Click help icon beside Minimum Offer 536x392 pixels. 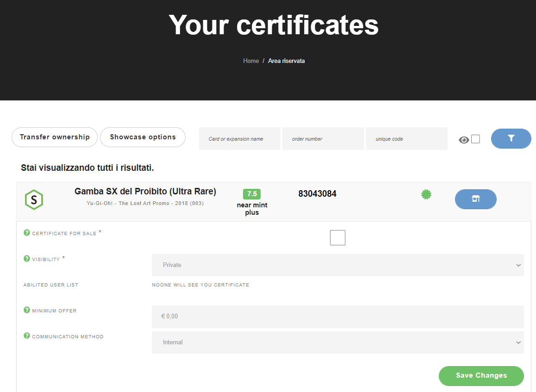(x=27, y=310)
